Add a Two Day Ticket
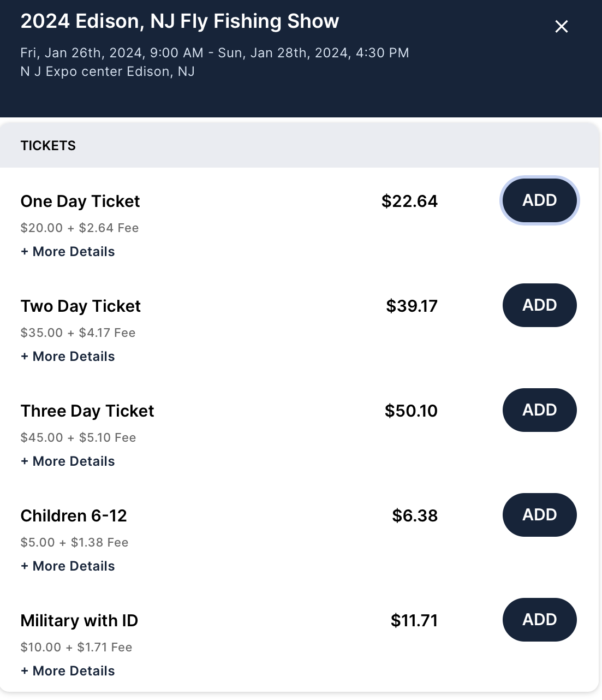The image size is (602, 700). pos(539,305)
